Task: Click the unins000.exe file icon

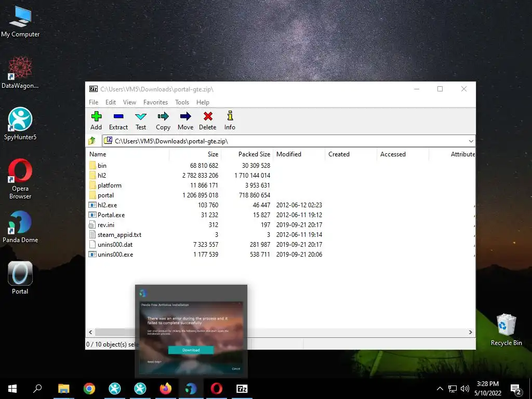Action: click(x=92, y=254)
